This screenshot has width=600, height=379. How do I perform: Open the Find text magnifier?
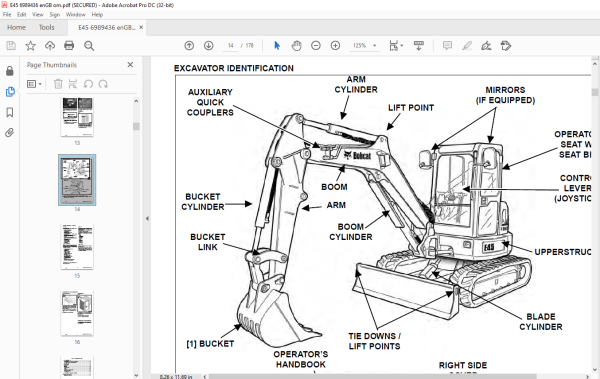click(89, 46)
